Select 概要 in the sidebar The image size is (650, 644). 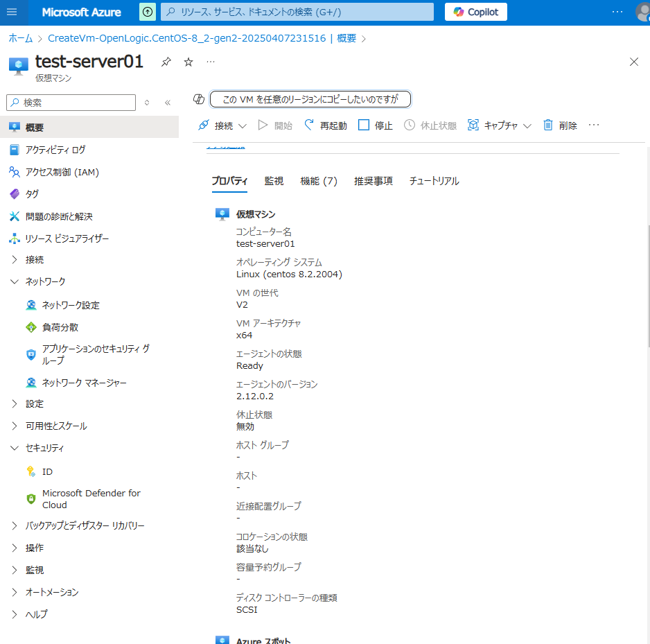coord(89,128)
